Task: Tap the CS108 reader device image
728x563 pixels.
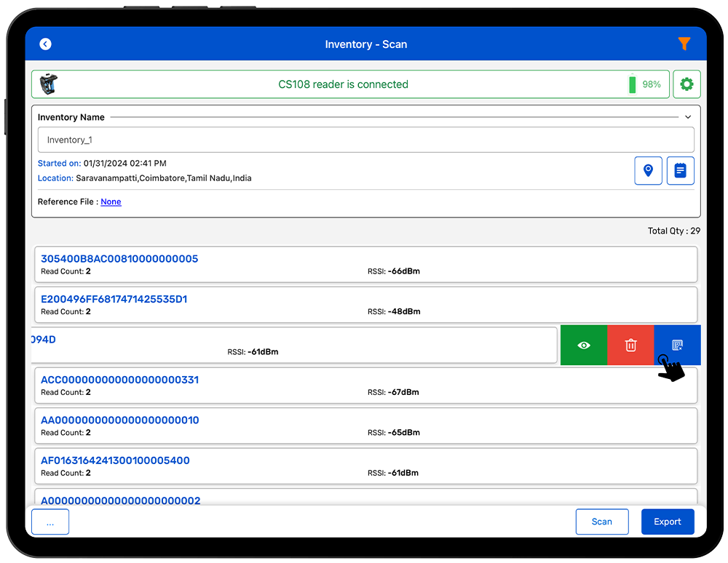Action: [x=48, y=84]
